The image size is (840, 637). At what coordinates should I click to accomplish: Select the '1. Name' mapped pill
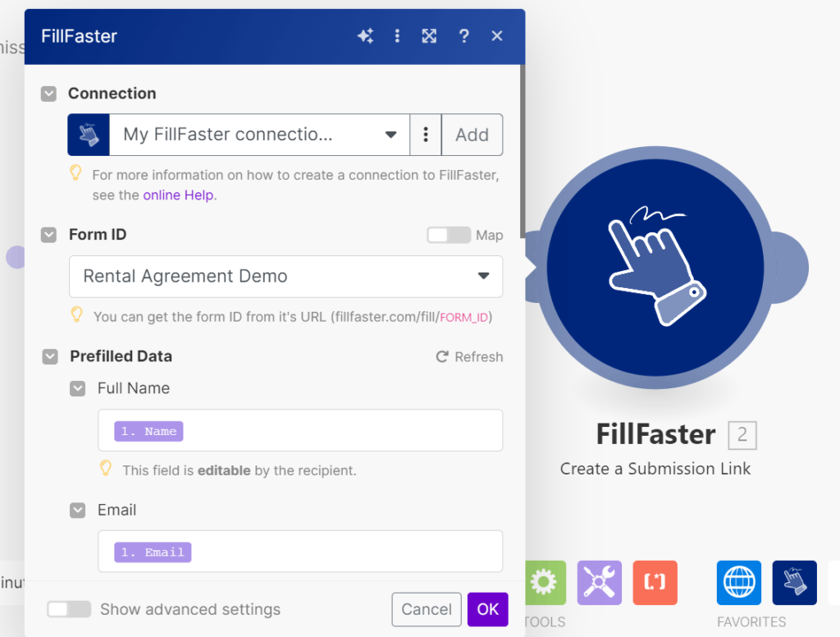click(148, 431)
